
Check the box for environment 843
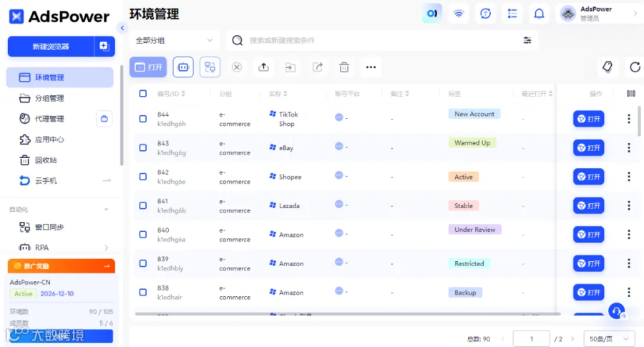(x=143, y=147)
